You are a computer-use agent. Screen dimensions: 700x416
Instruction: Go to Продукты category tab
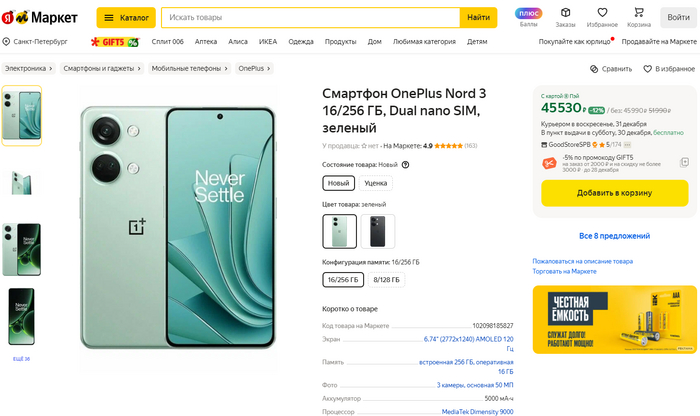click(340, 42)
